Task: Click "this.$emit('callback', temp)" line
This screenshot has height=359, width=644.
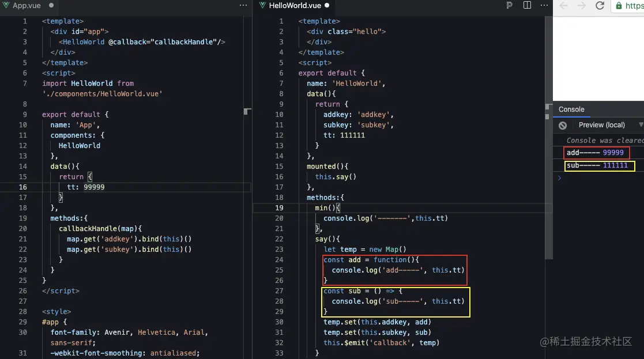Action: tap(382, 343)
